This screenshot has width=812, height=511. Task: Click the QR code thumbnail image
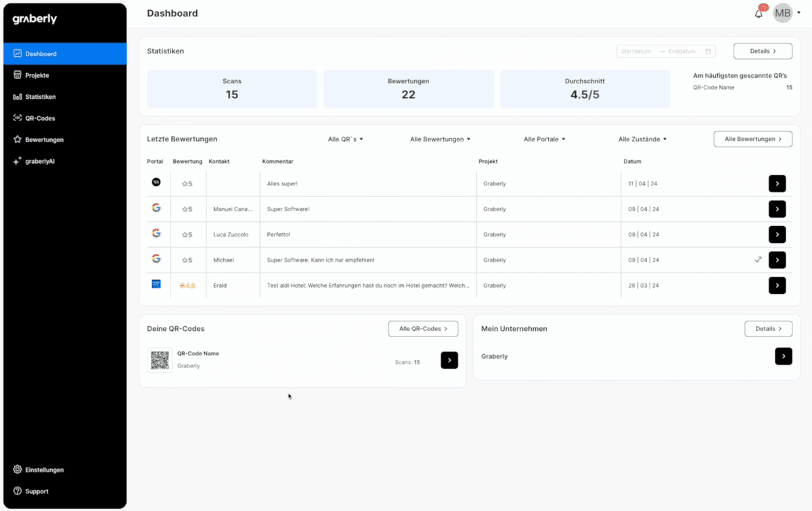[160, 360]
